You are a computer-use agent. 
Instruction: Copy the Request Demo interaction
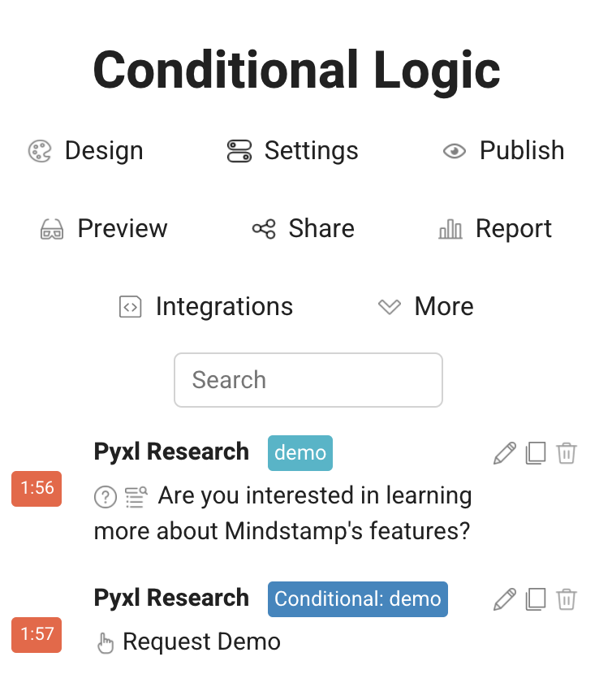pyautogui.click(x=536, y=599)
